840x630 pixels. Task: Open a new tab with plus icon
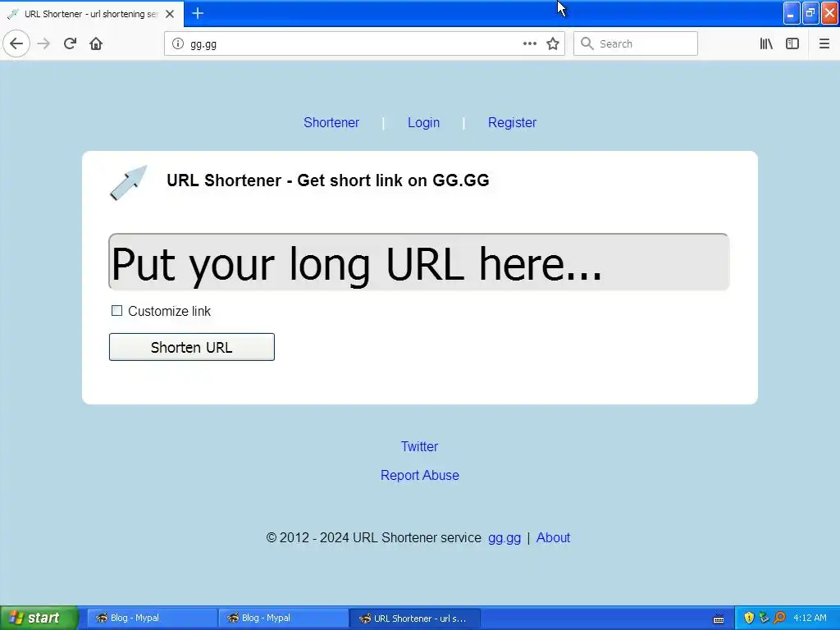(198, 13)
